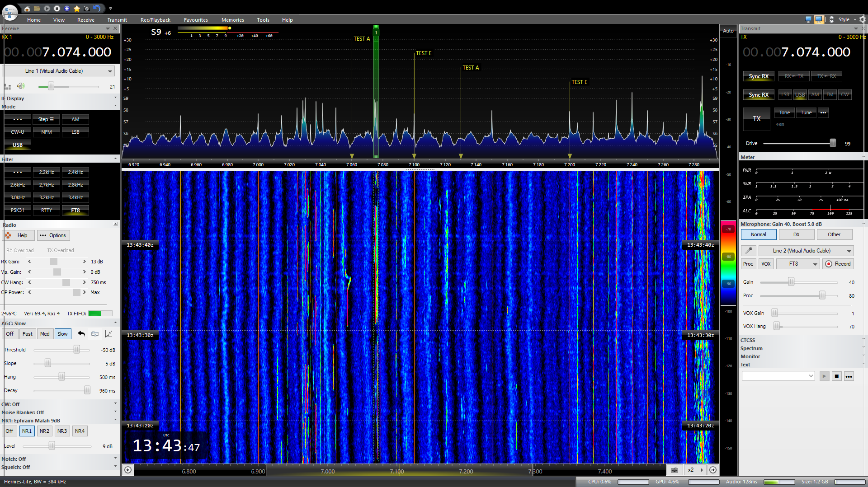Open the Favourites menu
Viewport: 868px width, 487px height.
[196, 20]
